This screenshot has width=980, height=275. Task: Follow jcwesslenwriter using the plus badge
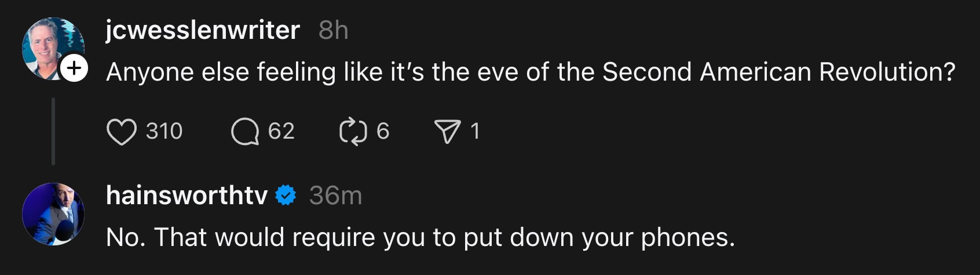pyautogui.click(x=74, y=68)
